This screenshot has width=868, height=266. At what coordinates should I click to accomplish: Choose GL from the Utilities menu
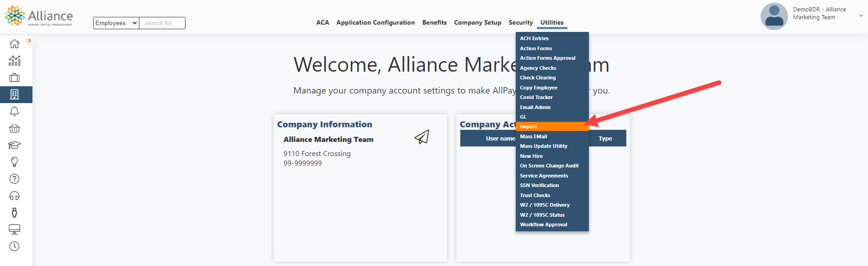click(552, 117)
